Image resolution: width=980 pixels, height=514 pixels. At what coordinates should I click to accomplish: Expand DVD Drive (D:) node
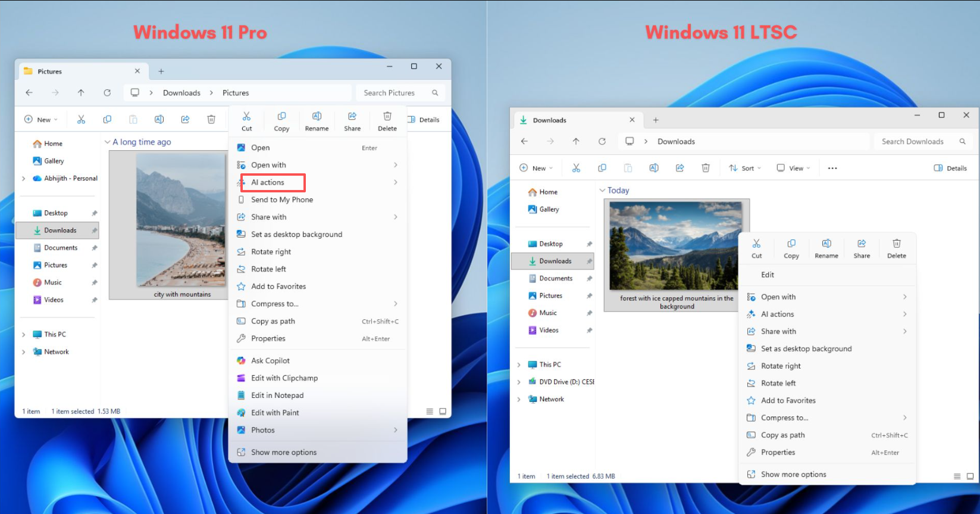tap(519, 382)
